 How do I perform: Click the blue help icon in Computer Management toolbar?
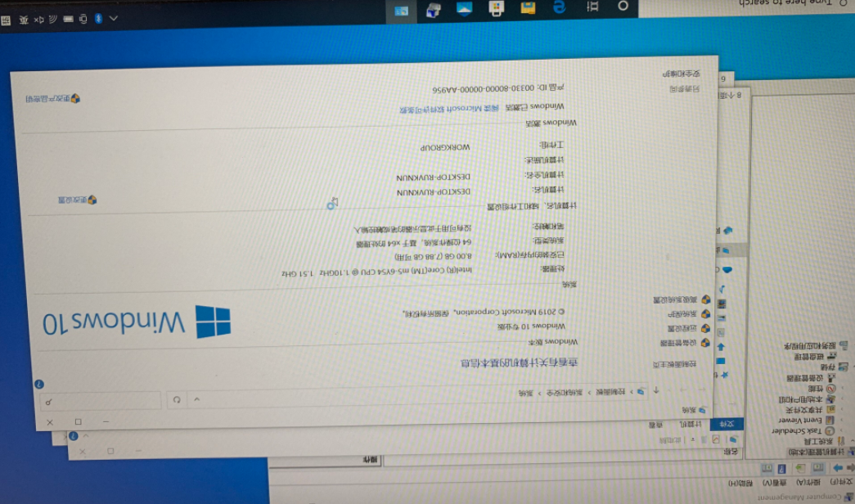(782, 469)
